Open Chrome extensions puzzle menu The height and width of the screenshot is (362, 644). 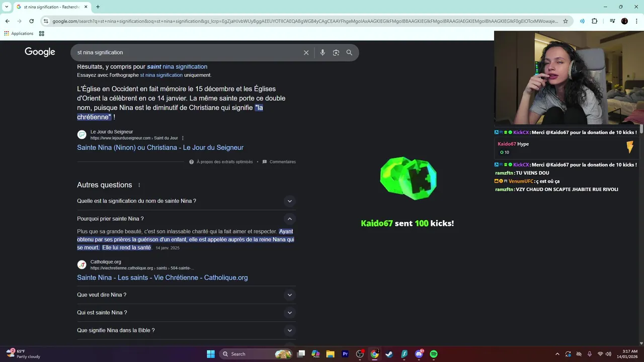595,21
